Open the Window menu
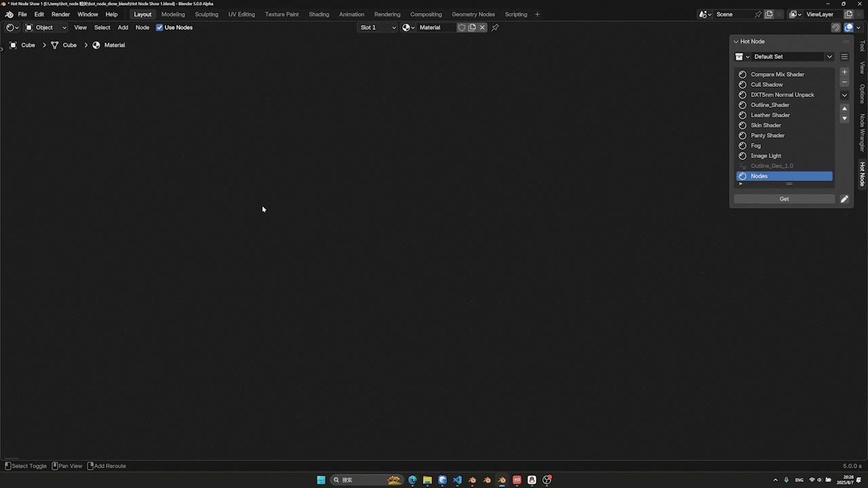Viewport: 868px width, 488px height. [87, 14]
